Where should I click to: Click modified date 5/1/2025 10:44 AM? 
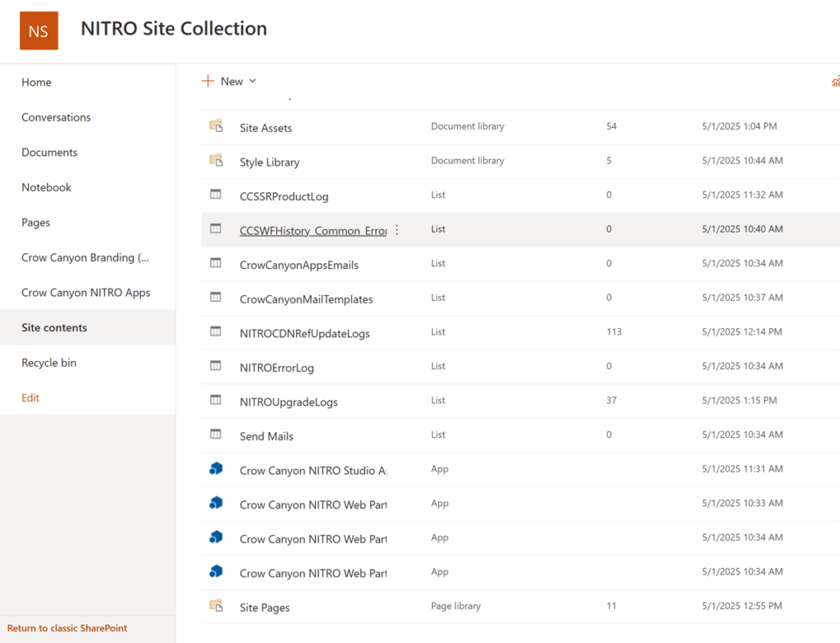742,160
